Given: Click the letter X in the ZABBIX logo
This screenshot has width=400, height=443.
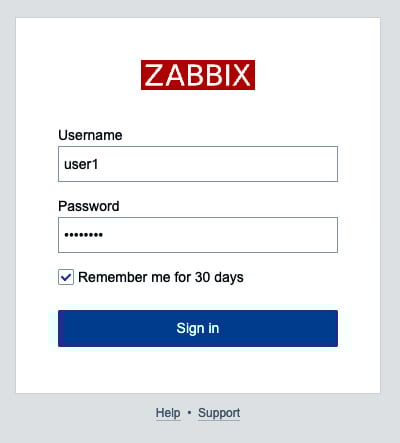Looking at the screenshot, I should 241,75.
